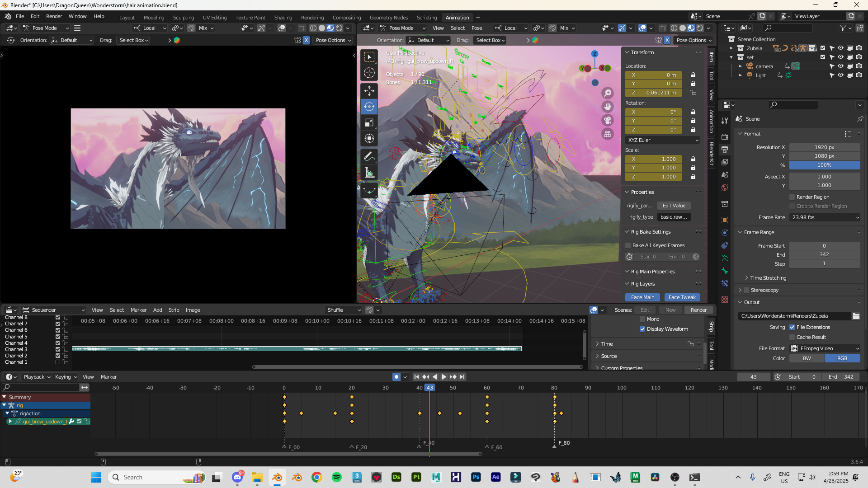Screen dimensions: 868x488
Task: Open Frame Rate dropdown
Action: coord(825,217)
